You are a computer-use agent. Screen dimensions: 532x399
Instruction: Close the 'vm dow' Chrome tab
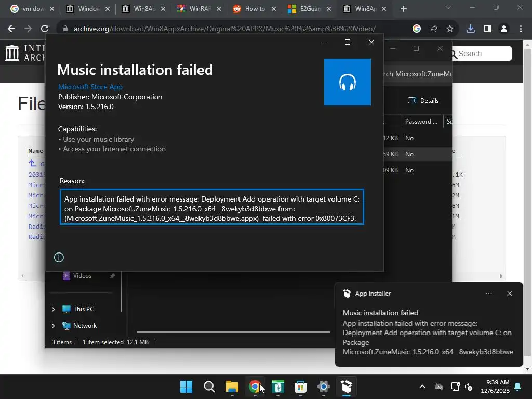pyautogui.click(x=52, y=9)
